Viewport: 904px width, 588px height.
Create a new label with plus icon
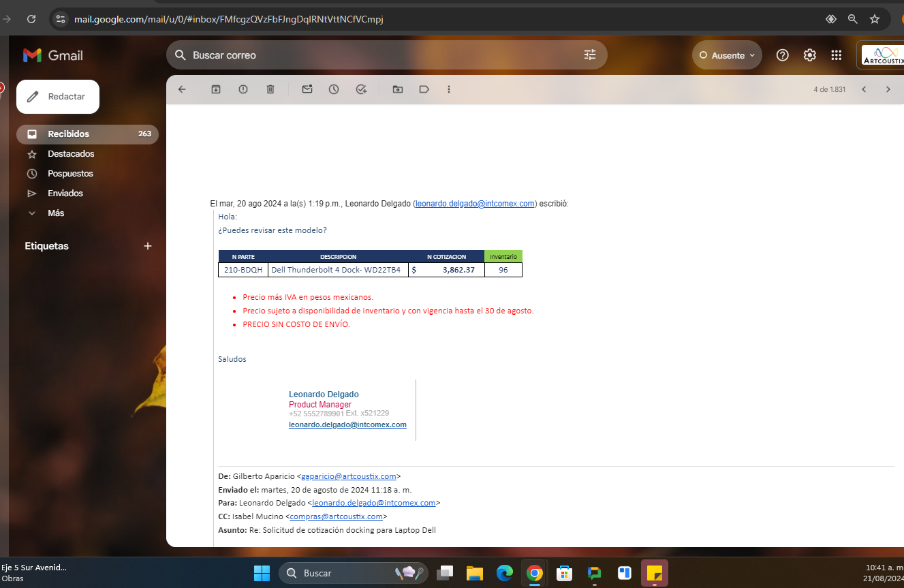[x=148, y=246]
